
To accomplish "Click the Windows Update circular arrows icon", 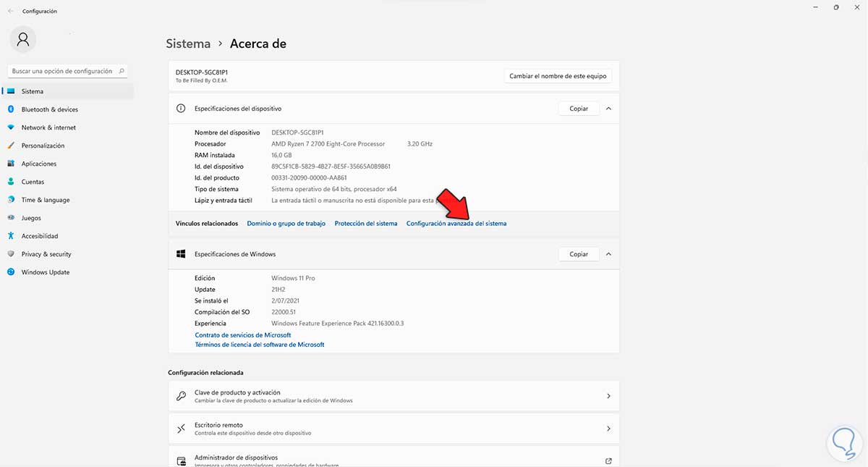I will (11, 272).
